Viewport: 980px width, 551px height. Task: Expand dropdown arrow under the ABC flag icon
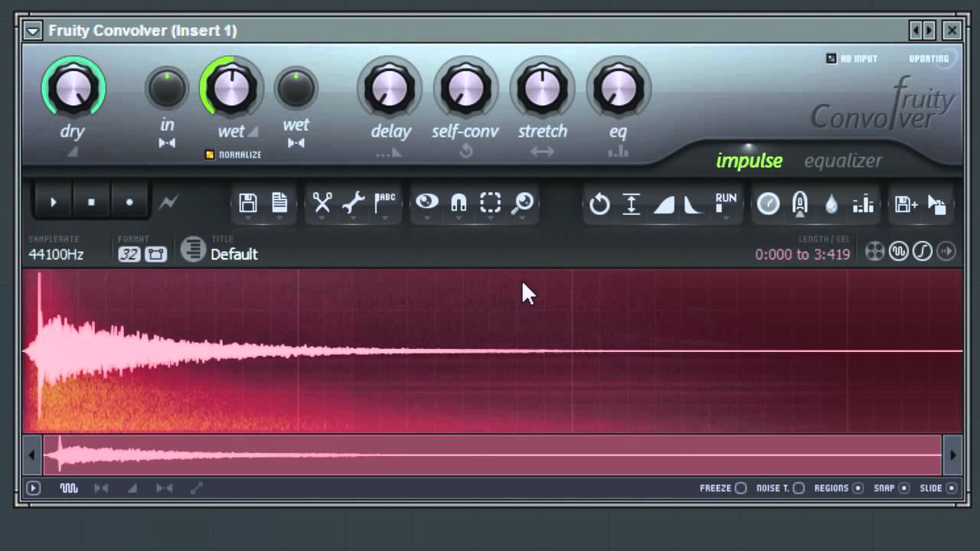[x=384, y=219]
